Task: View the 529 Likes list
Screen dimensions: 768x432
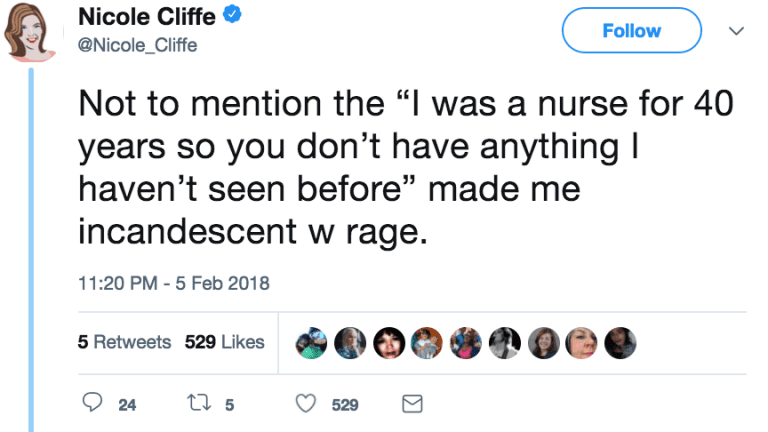Action: click(x=224, y=342)
